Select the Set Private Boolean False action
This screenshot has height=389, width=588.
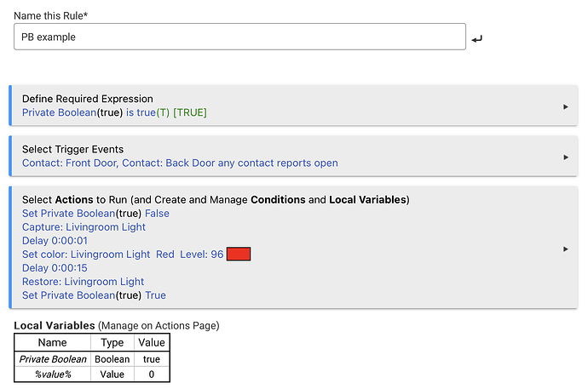95,214
